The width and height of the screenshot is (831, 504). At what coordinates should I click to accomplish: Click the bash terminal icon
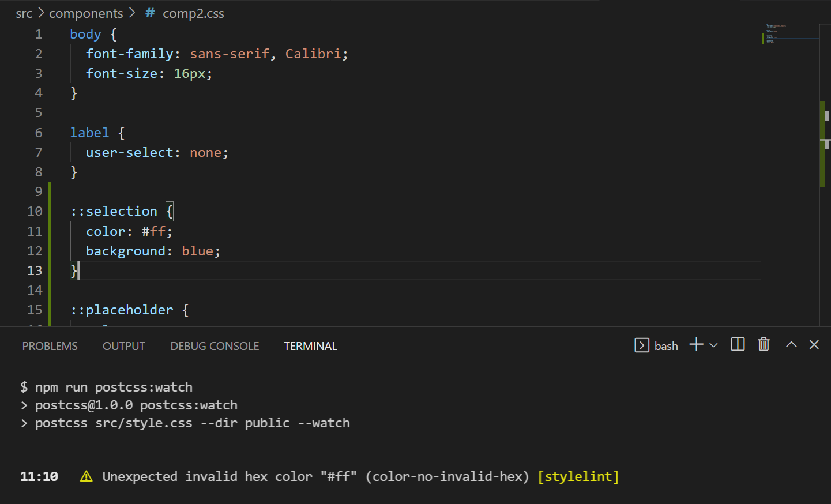coord(642,345)
